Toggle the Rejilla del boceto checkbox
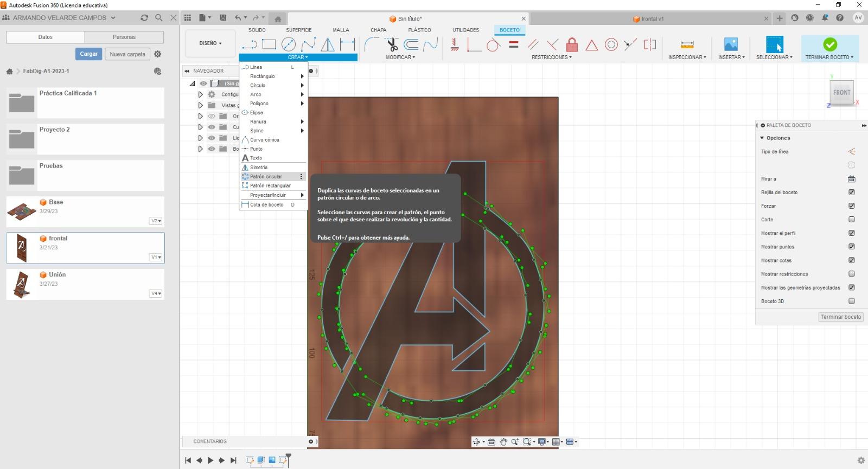This screenshot has height=469, width=868. [852, 192]
